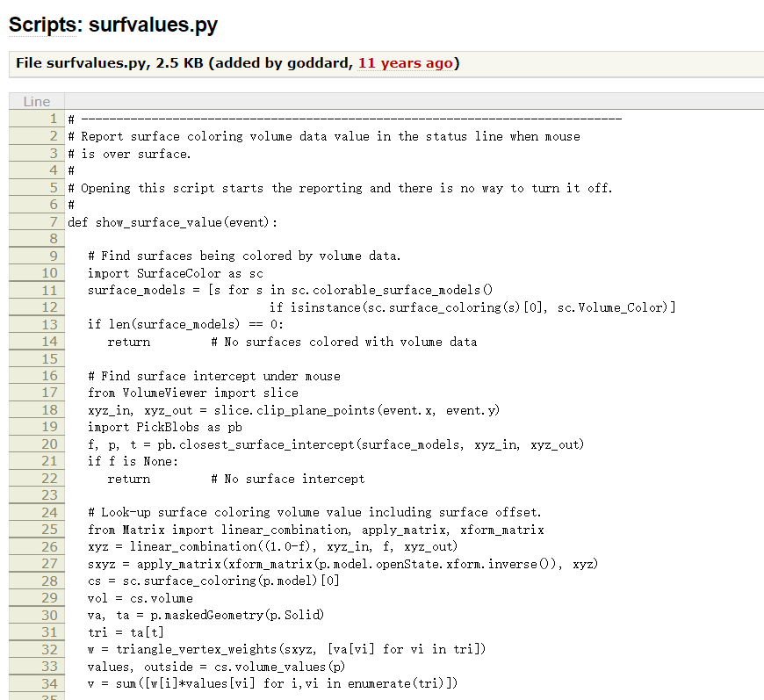Select line number 1 anchor
The height and width of the screenshot is (700, 764).
[55, 119]
